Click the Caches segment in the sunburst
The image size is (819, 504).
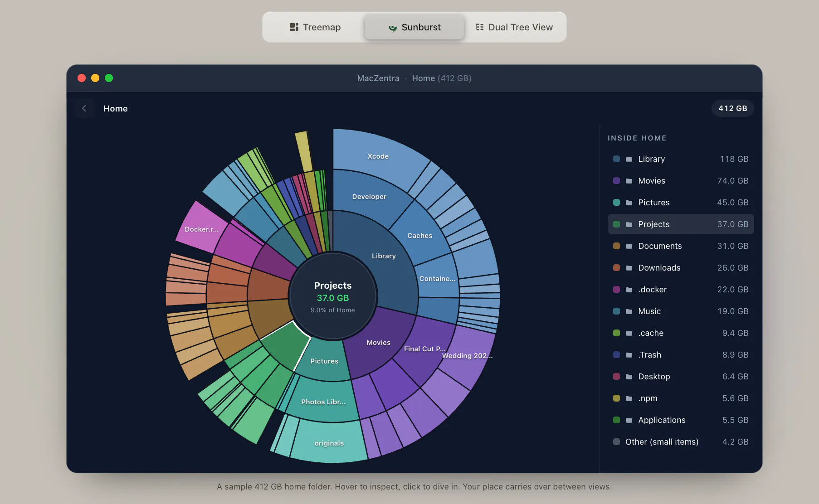coord(419,236)
